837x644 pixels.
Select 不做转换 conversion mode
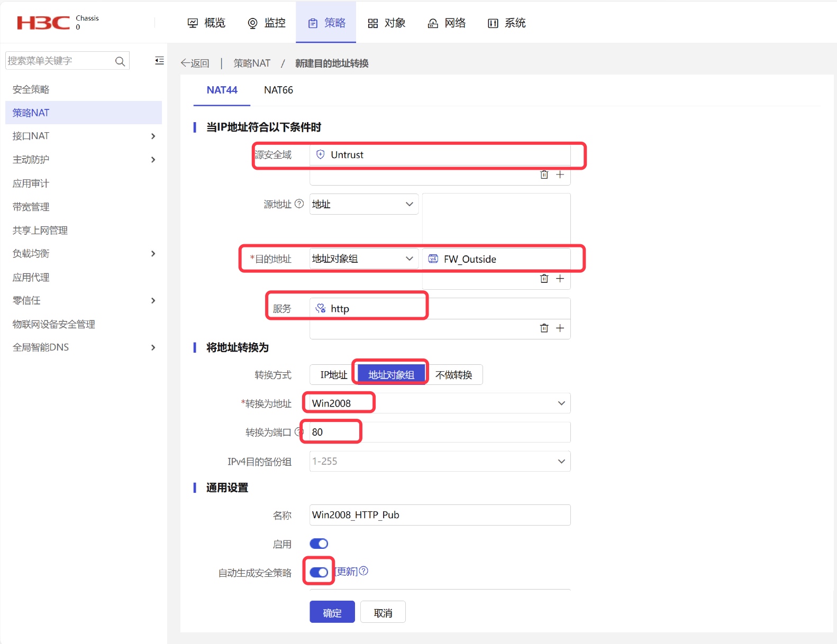click(x=453, y=375)
